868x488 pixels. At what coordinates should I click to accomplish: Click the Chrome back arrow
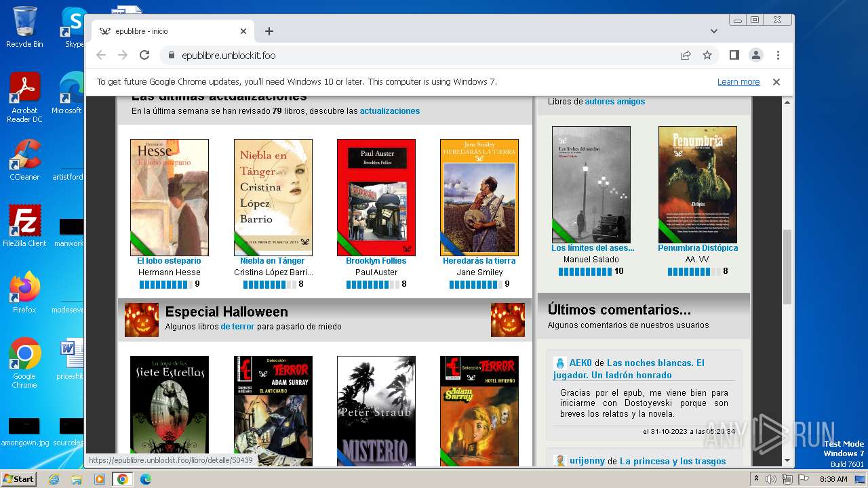pos(101,55)
